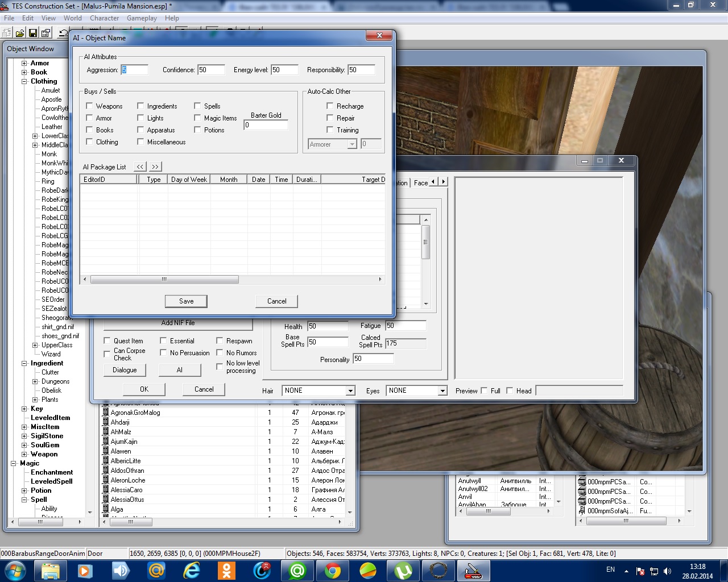Open the orange @ mail taskbar icon

(156, 570)
